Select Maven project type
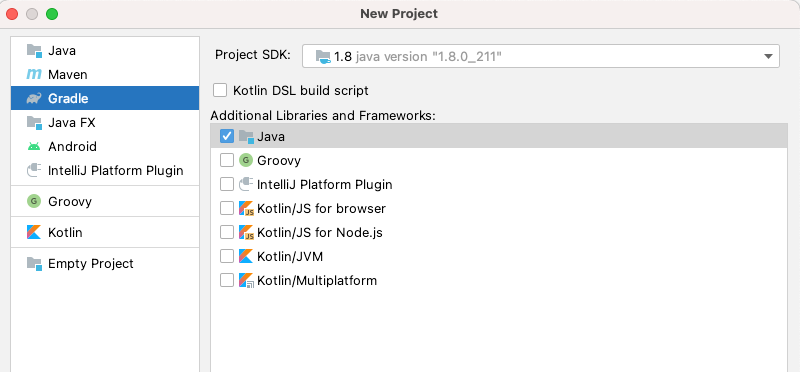 coord(105,75)
